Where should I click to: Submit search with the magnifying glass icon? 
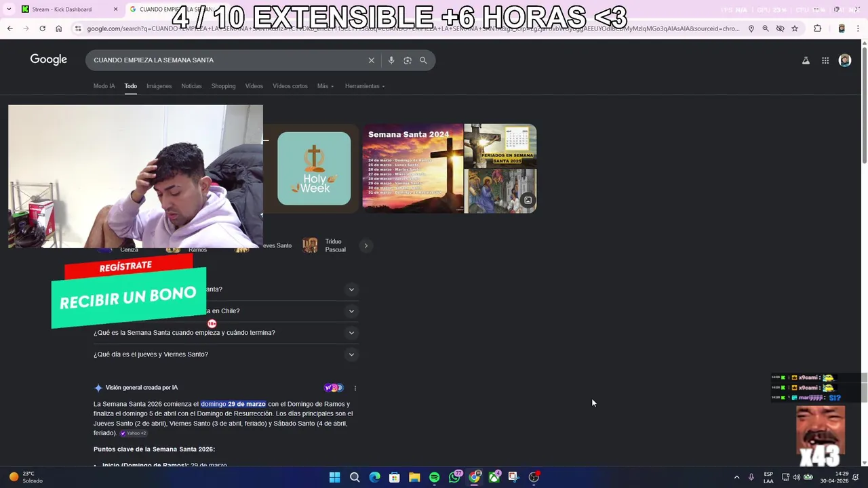(x=423, y=60)
